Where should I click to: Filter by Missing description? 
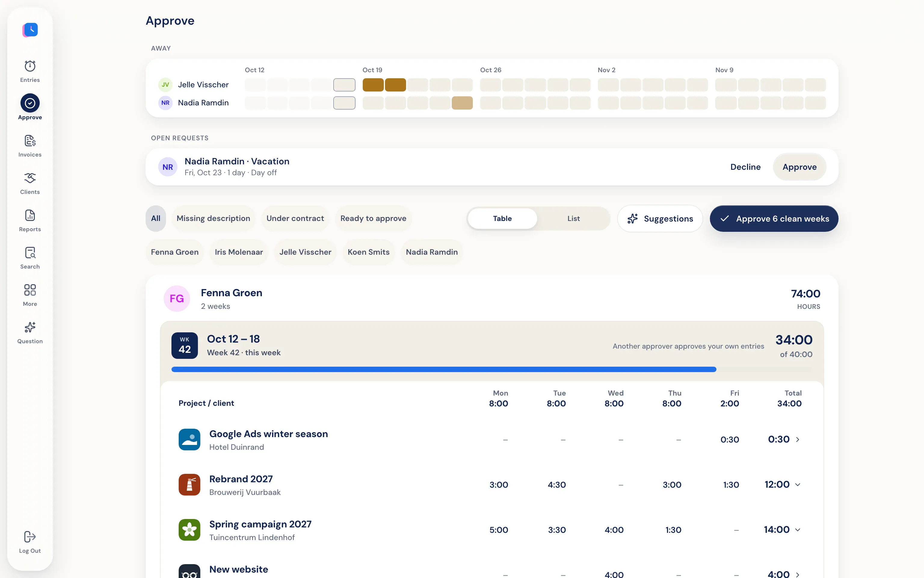pos(214,218)
